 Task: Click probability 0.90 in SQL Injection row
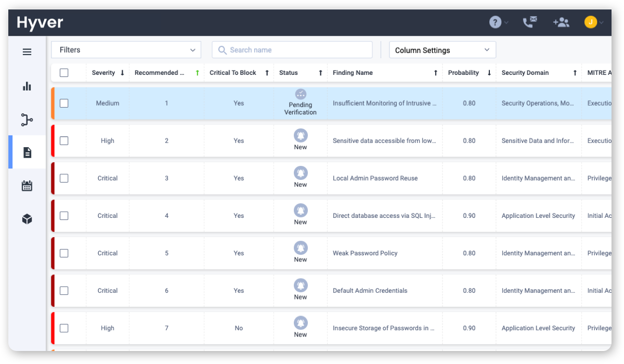point(469,216)
